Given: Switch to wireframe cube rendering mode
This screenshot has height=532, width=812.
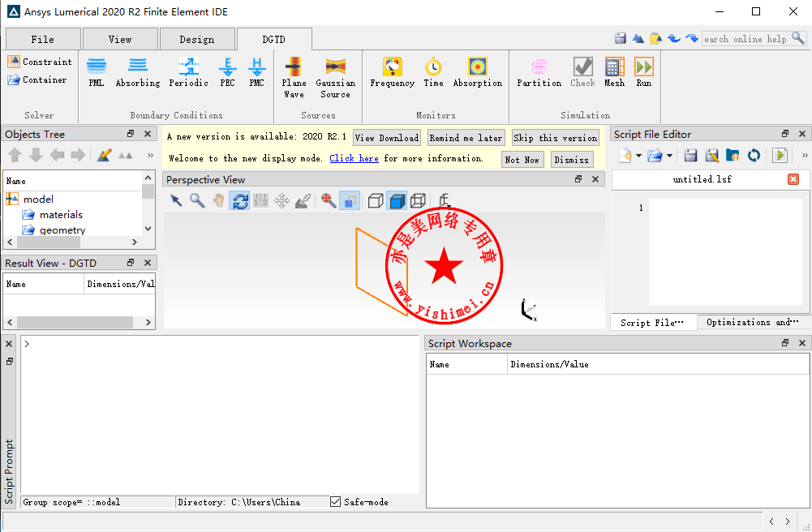Looking at the screenshot, I should [418, 201].
